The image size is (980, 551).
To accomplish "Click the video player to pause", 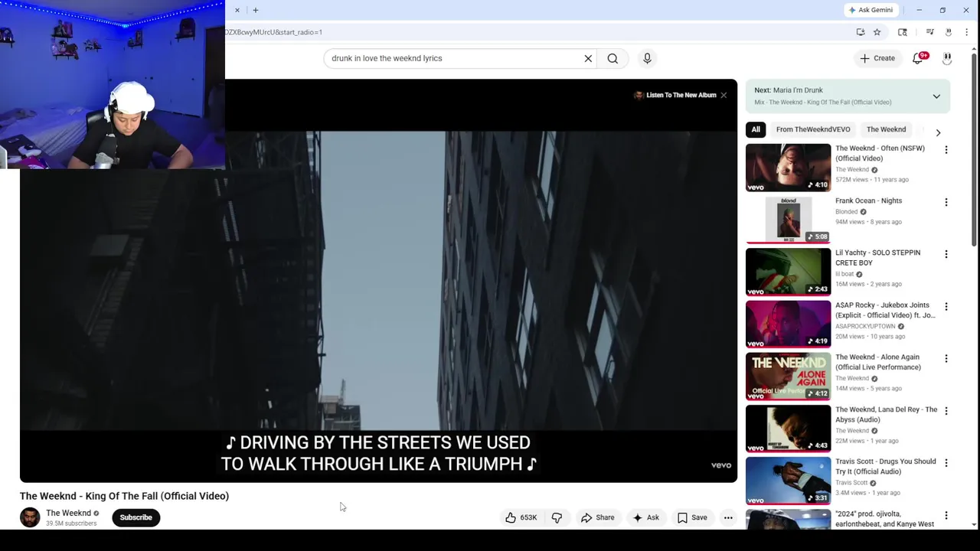I will click(x=378, y=280).
